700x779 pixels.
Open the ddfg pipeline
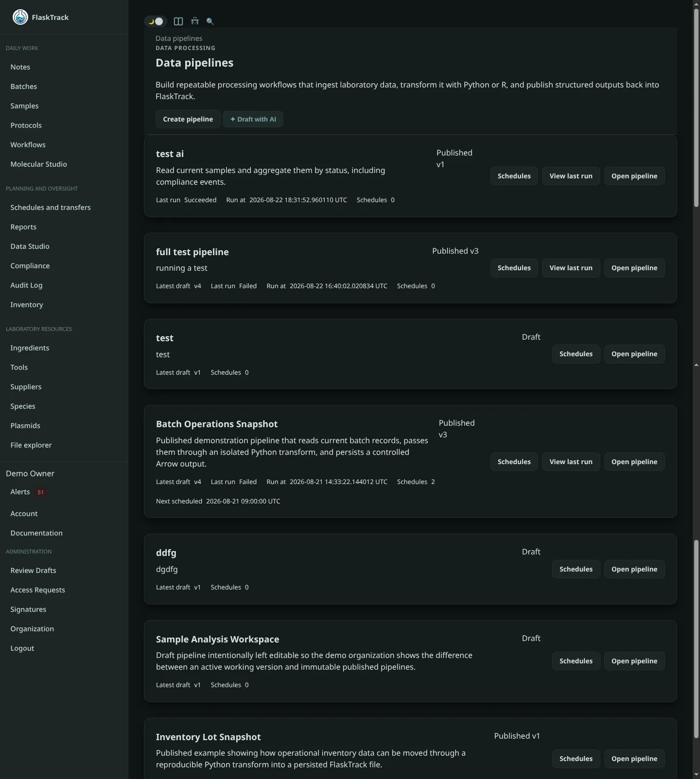[x=634, y=569]
